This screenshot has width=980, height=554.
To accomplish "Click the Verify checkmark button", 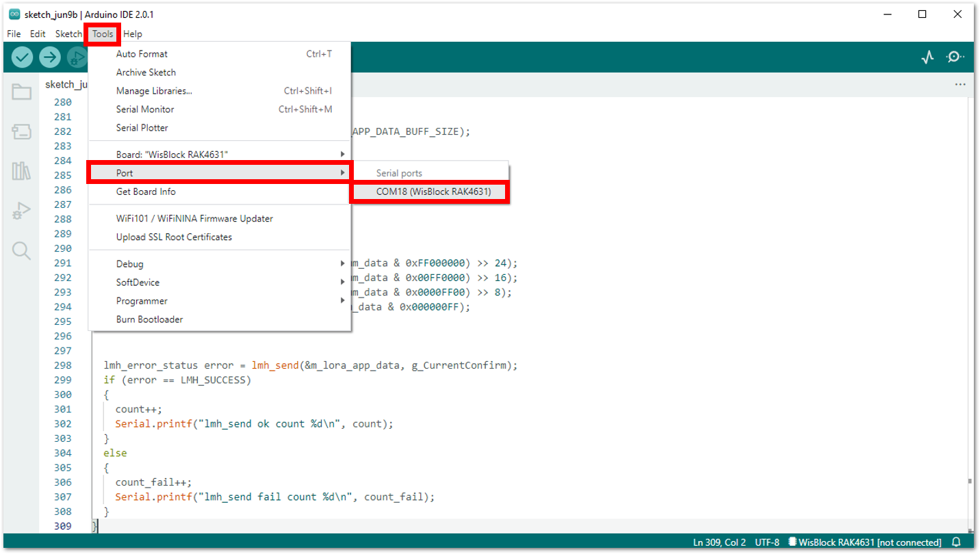I will coord(22,57).
